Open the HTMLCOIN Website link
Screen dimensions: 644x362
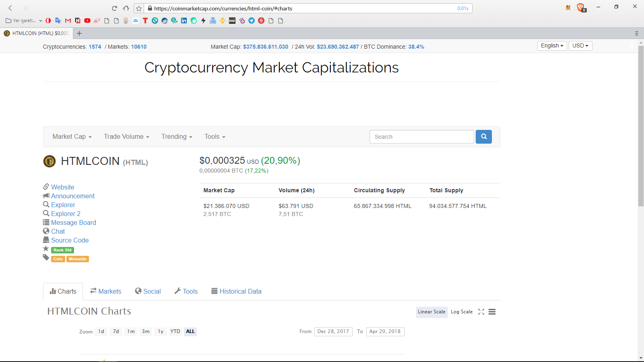coord(62,187)
